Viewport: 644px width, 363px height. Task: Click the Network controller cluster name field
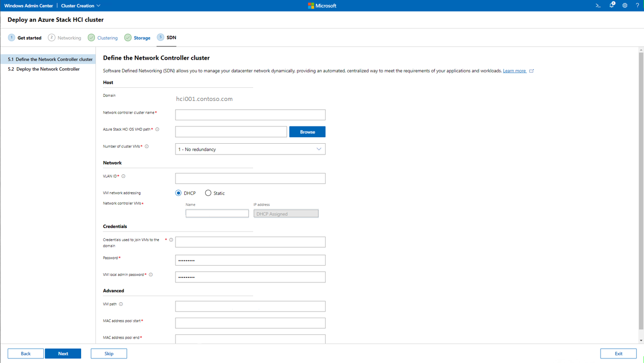(x=250, y=115)
